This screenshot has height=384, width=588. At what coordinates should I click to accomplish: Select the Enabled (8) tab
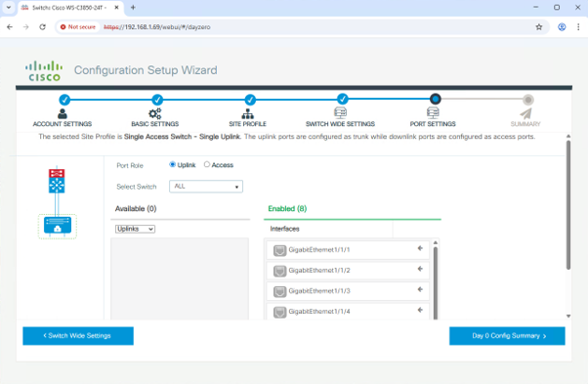(287, 208)
